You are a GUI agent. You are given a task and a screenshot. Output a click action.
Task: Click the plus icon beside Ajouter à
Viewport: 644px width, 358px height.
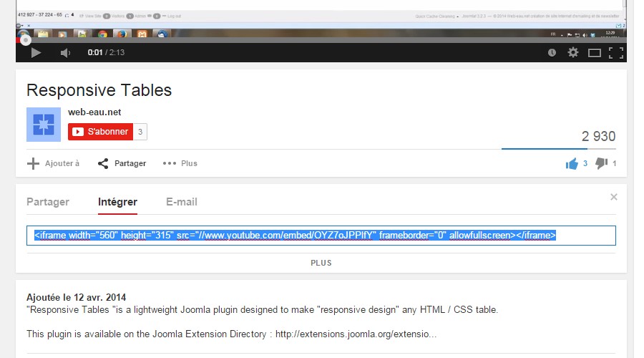(x=33, y=163)
